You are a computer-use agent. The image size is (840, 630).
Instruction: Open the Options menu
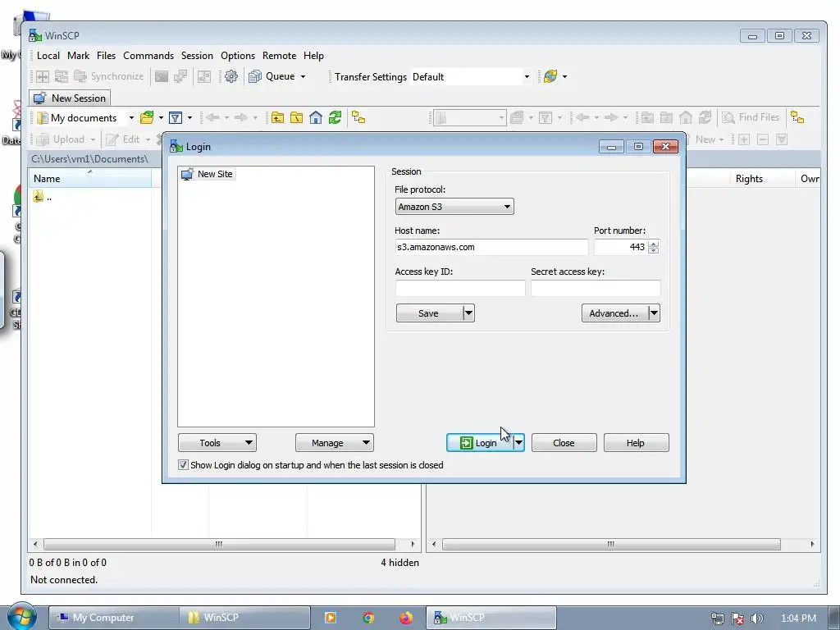point(238,56)
